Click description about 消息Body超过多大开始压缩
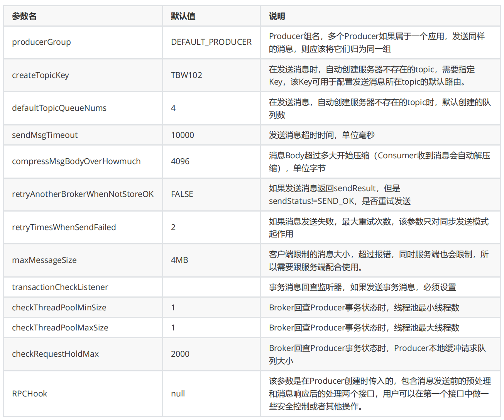The image size is (504, 420). pyautogui.click(x=379, y=162)
